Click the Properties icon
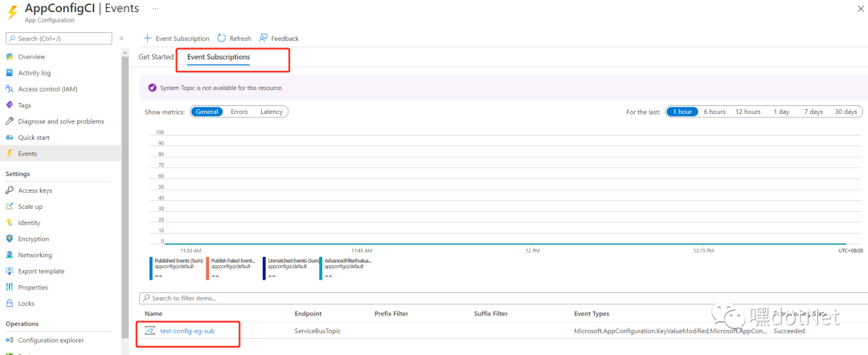The height and width of the screenshot is (355, 868). click(10, 287)
